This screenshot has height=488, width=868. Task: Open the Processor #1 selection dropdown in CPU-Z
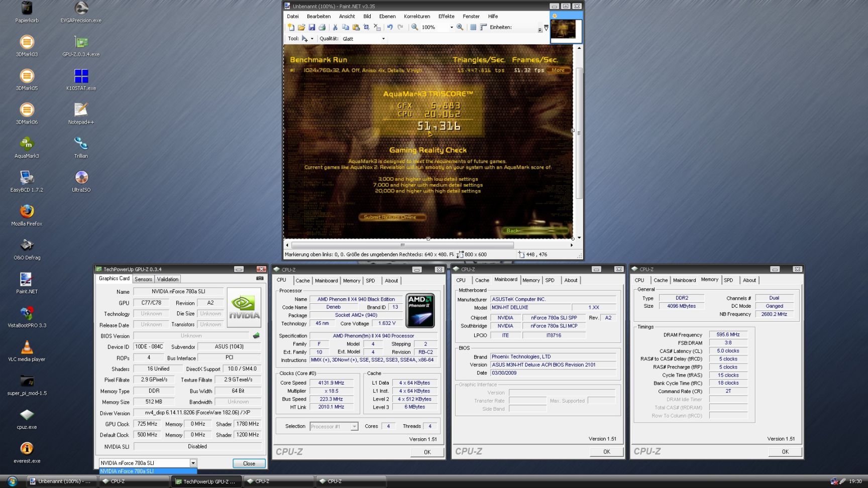pos(354,426)
